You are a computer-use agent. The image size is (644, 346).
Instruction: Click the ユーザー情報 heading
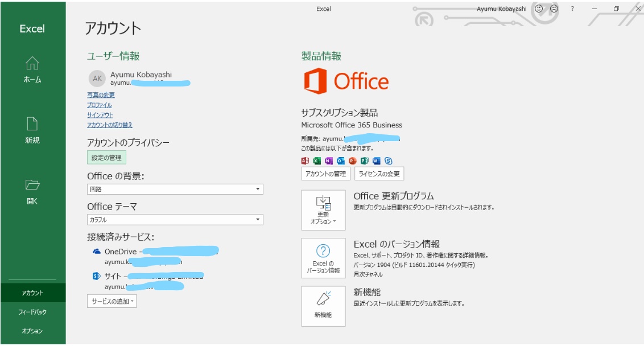coord(113,56)
